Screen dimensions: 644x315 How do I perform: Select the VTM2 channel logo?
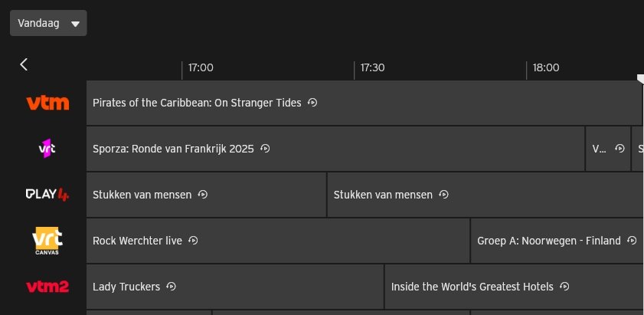pos(47,287)
